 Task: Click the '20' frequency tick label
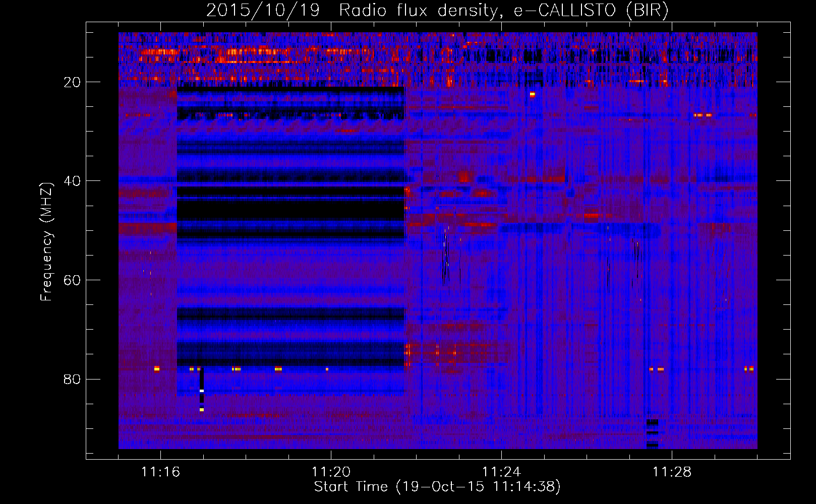pos(73,82)
